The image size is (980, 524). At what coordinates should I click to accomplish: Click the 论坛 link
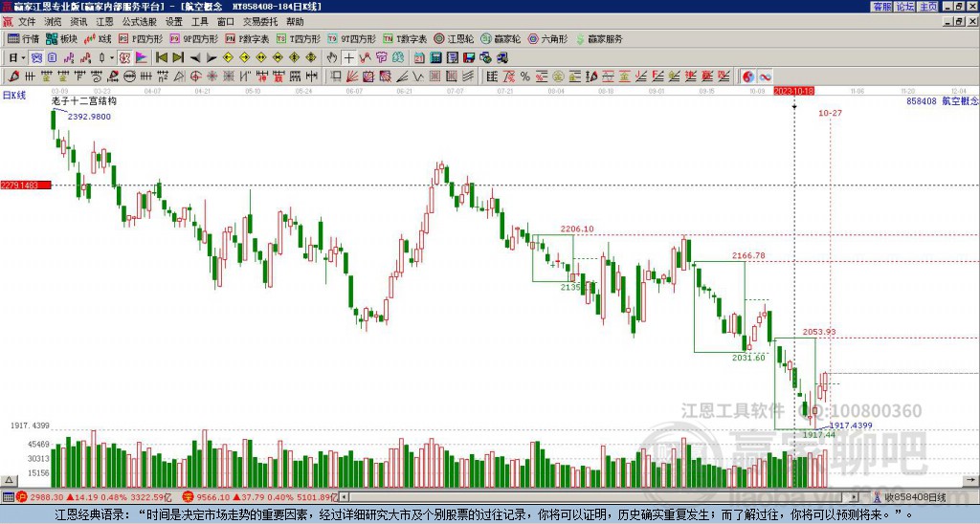point(905,7)
